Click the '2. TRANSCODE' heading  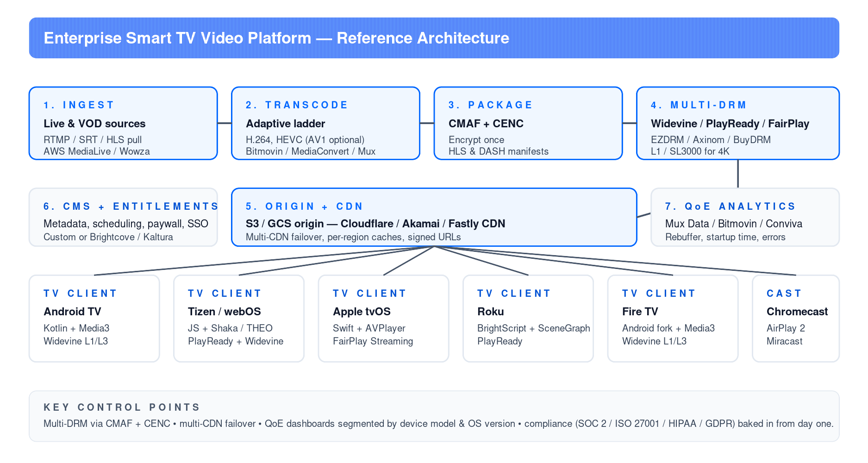click(x=297, y=105)
